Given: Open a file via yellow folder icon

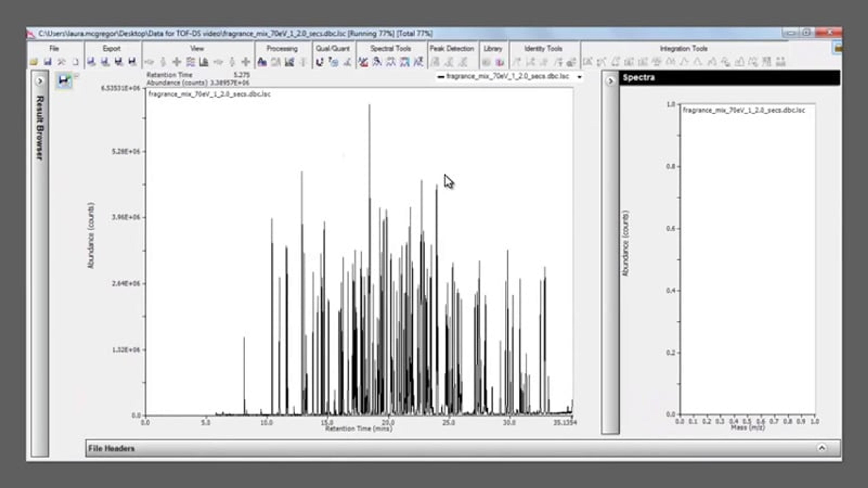Looking at the screenshot, I should (34, 62).
